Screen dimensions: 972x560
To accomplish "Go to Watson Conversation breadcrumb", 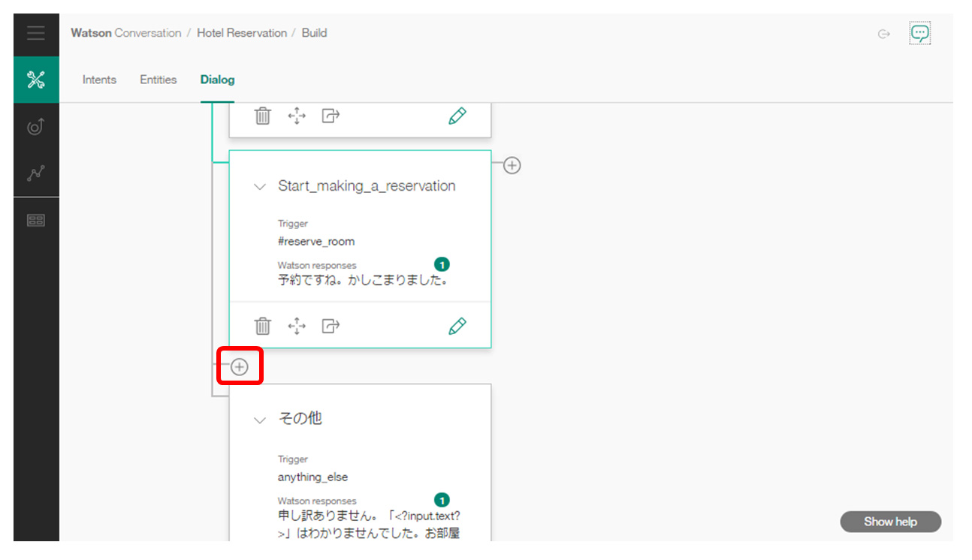I will click(126, 33).
